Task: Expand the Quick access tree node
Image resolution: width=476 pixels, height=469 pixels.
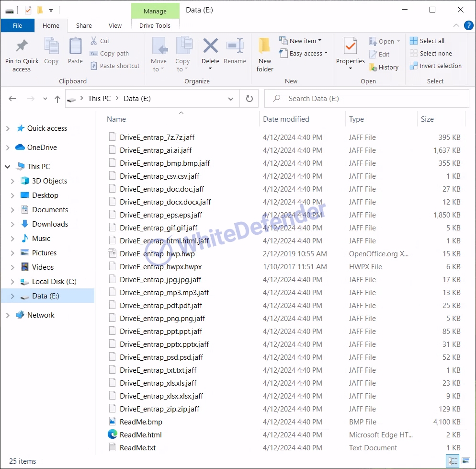Action: click(x=8, y=129)
